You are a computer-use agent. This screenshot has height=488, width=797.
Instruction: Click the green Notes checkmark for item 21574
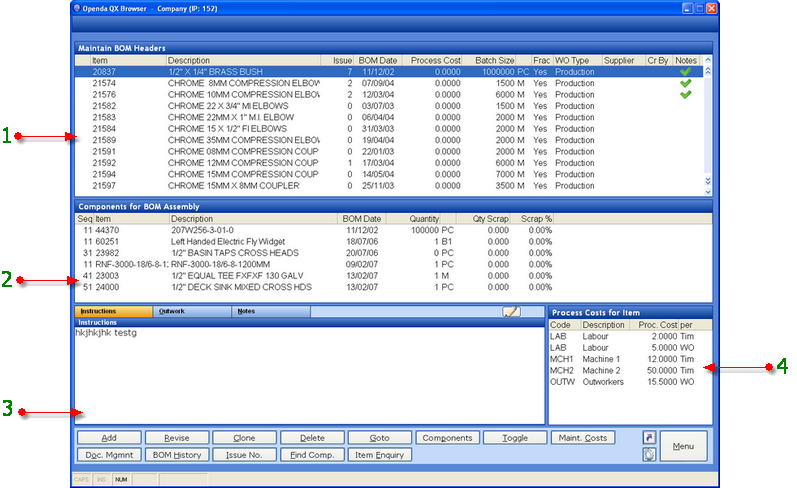685,83
